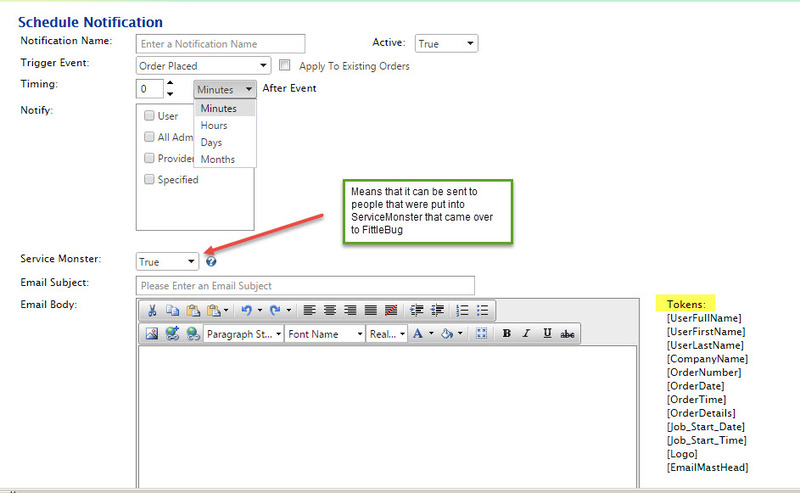Click the Undo arrow icon
Screen dimensions: 800x493
[x=246, y=311]
